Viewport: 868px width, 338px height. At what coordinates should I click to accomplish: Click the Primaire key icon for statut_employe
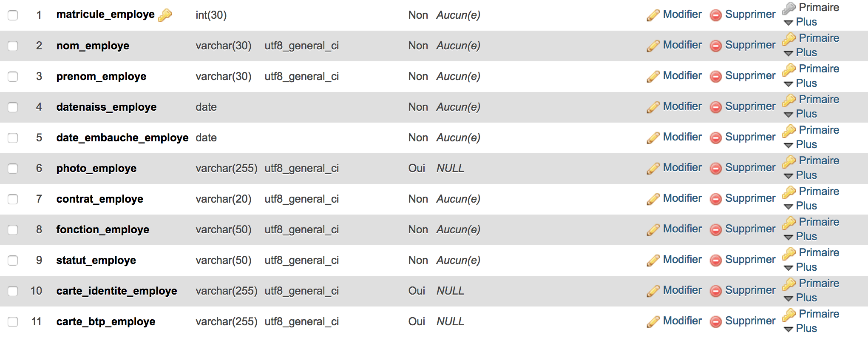tap(789, 253)
